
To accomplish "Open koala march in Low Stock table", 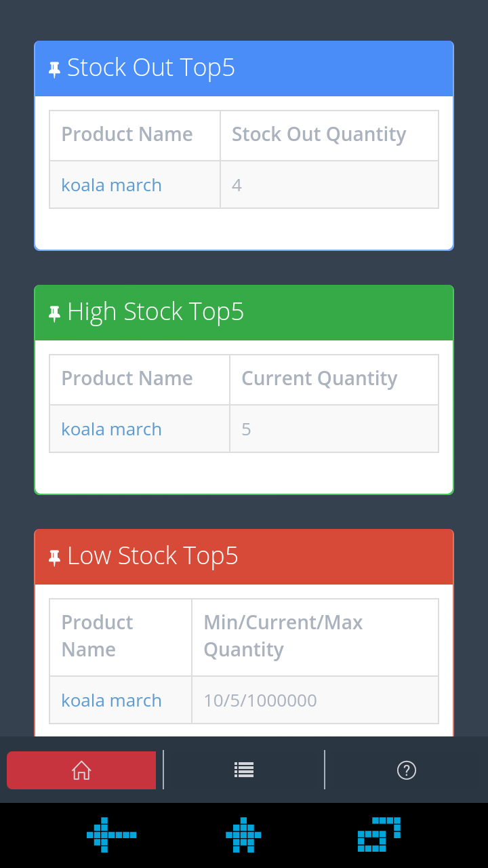I will pos(111,701).
